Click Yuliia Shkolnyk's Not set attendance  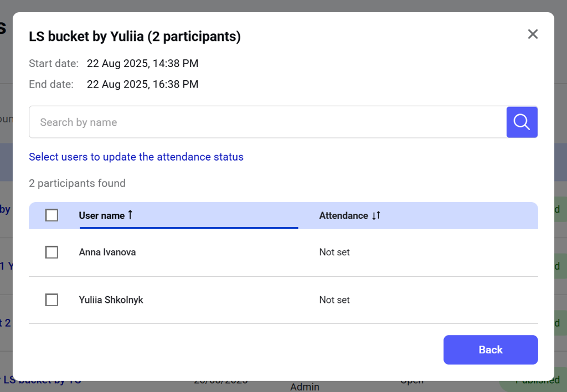[x=334, y=300]
